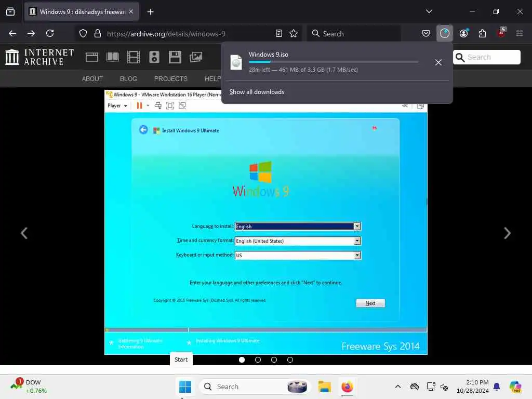Image resolution: width=532 pixels, height=399 pixels.
Task: Select second carousel dot
Action: point(258,360)
